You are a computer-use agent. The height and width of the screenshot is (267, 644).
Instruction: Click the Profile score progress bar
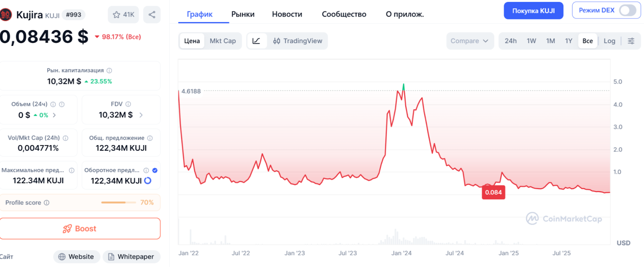pyautogui.click(x=118, y=203)
